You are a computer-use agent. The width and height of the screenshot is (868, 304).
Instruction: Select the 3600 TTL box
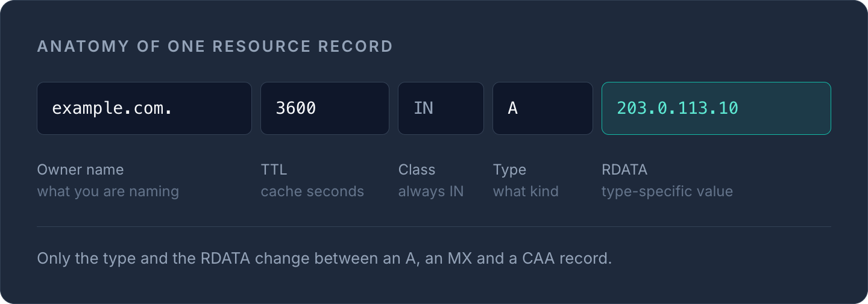tap(325, 108)
